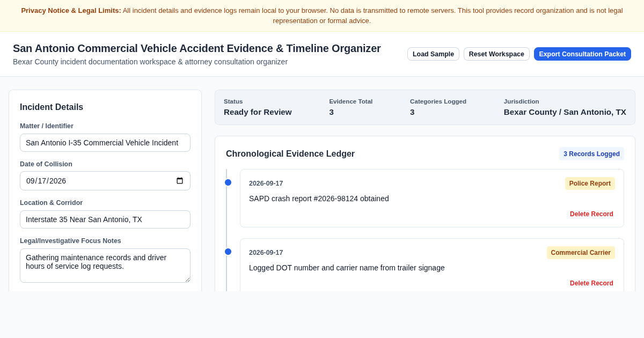Click the page title San Antonio Commercial Vehicle Accident

pos(197,48)
